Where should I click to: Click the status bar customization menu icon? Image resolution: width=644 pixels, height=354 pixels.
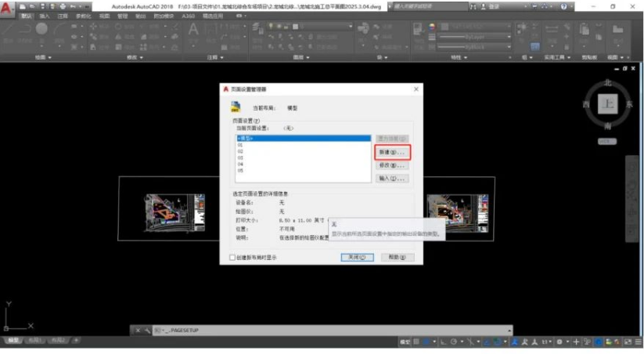tap(639, 341)
